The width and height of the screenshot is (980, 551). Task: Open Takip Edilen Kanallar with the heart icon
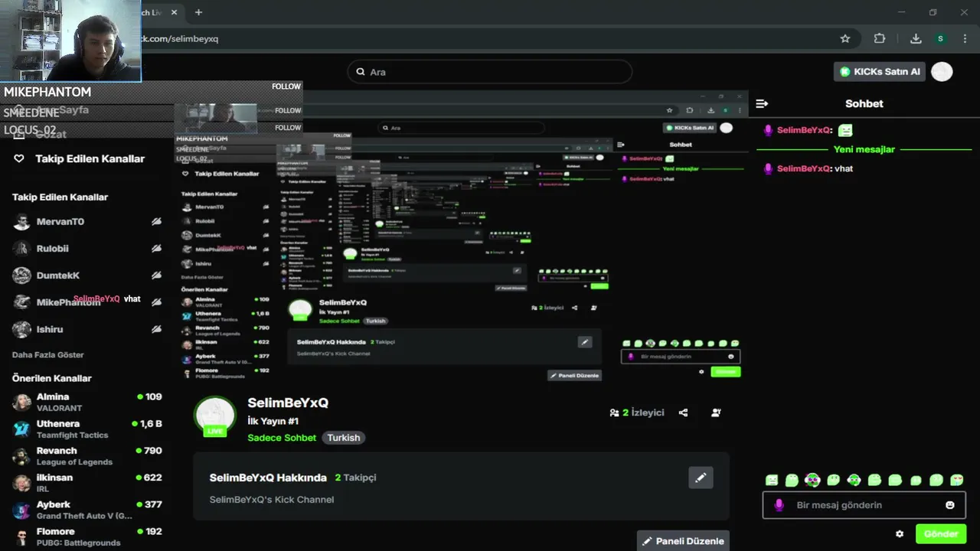[19, 158]
